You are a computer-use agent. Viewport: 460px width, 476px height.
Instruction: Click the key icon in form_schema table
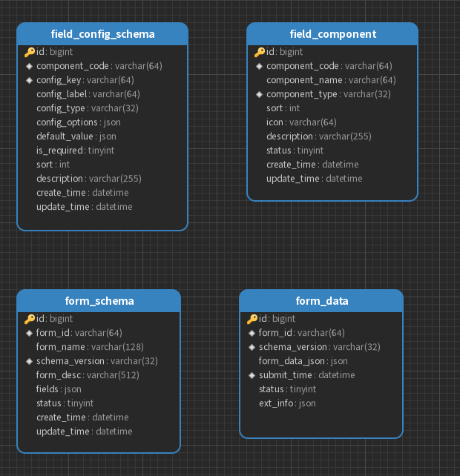pyautogui.click(x=30, y=319)
